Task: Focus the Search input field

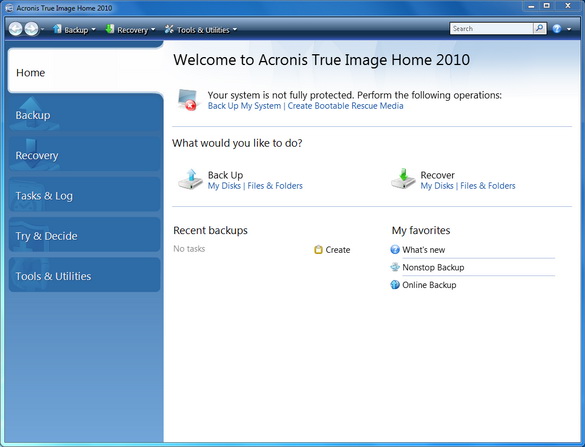Action: [x=491, y=29]
